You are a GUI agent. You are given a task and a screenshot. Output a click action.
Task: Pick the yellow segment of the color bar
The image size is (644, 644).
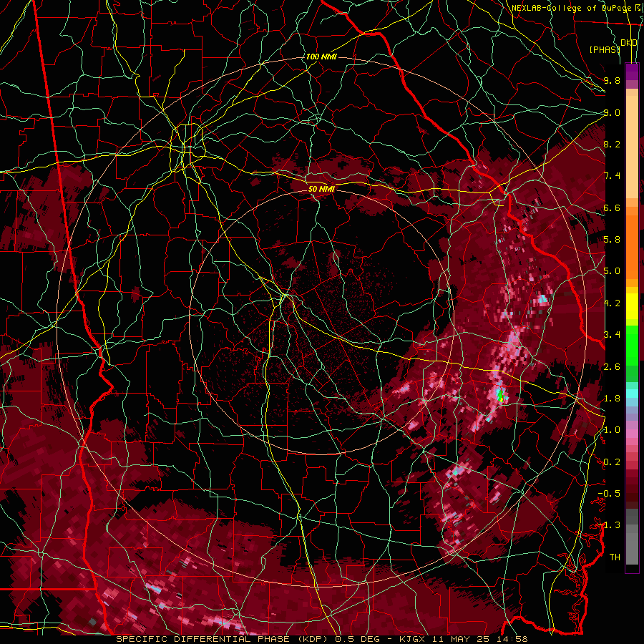(x=632, y=306)
